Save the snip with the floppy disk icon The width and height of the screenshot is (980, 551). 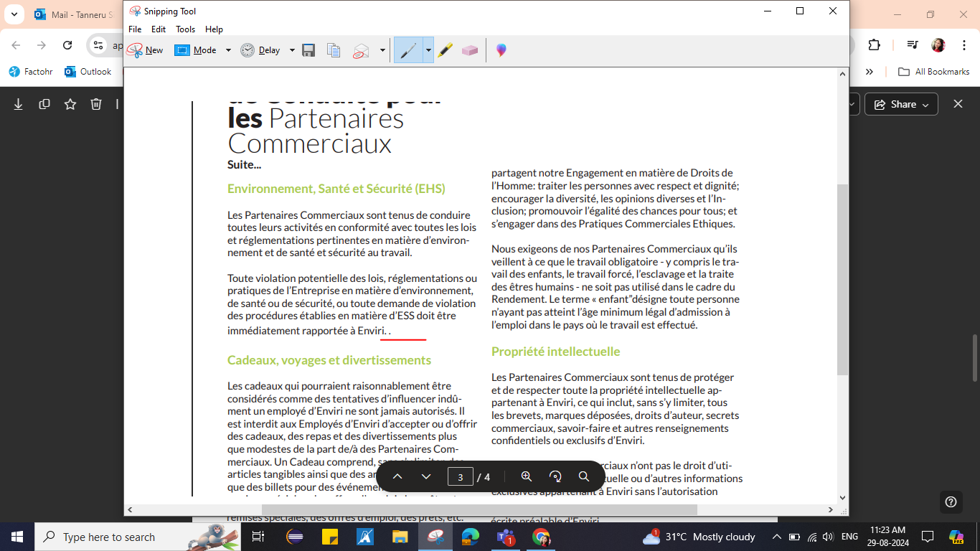[308, 50]
